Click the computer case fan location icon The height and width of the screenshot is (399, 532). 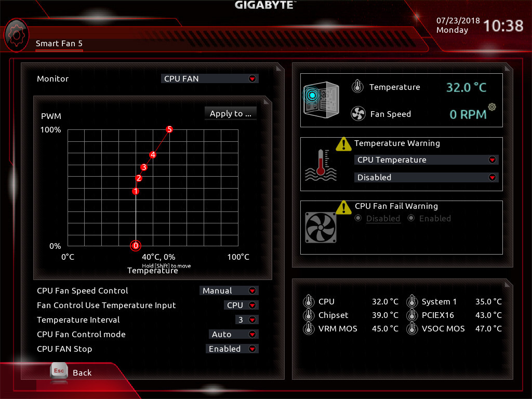(x=321, y=98)
